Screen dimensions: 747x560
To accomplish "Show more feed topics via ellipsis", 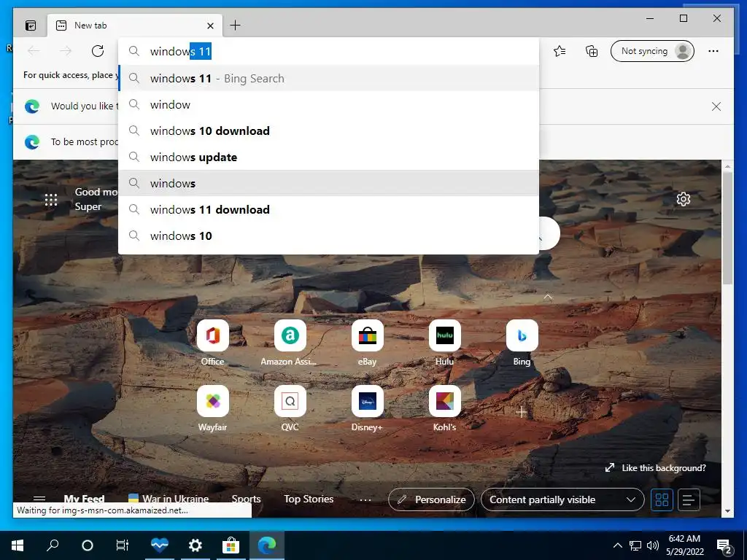I will (365, 499).
